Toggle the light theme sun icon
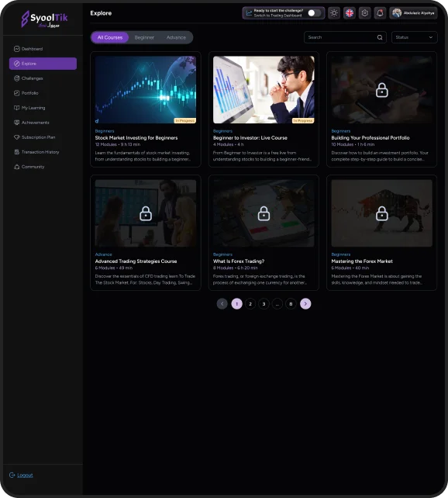Image resolution: width=448 pixels, height=498 pixels. 334,13
